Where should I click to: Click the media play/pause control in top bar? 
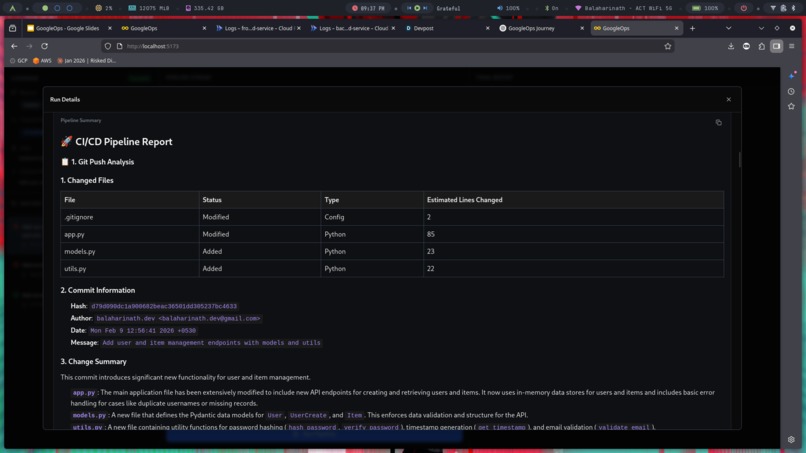[x=417, y=8]
